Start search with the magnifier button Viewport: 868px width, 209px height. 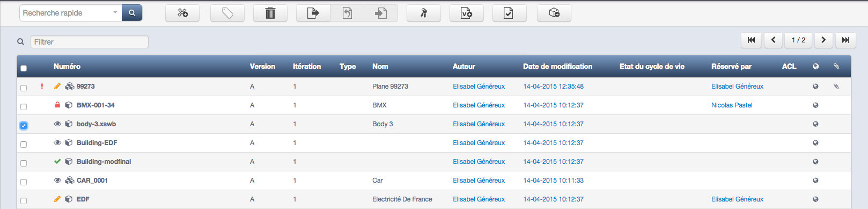tap(132, 13)
